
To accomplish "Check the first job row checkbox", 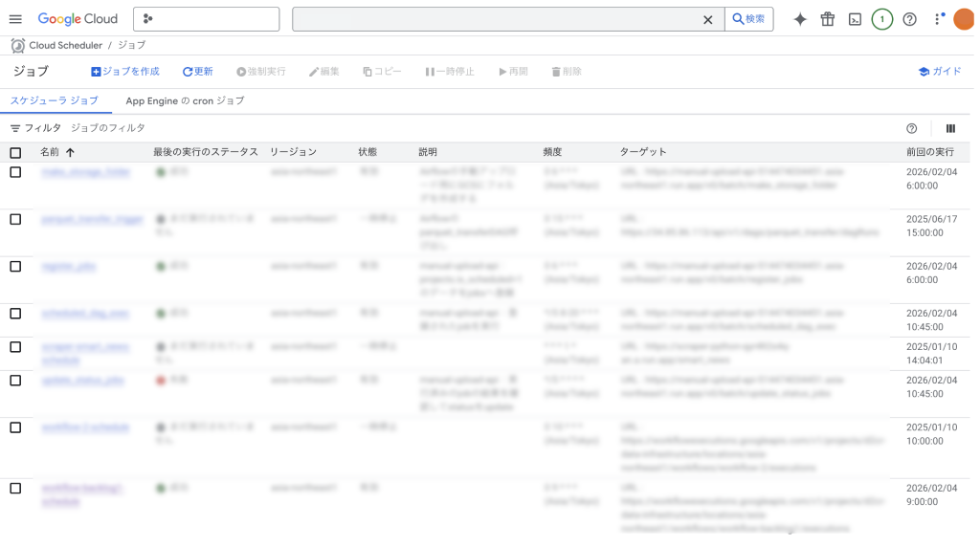I will click(15, 172).
